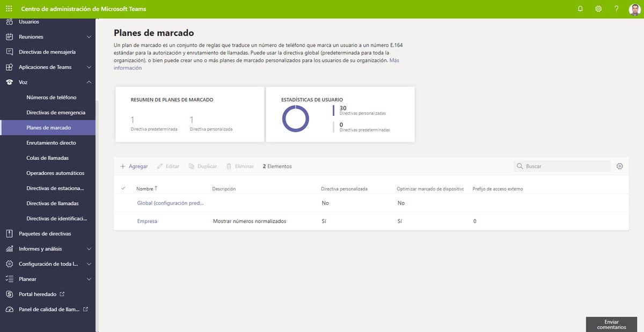The image size is (644, 332).
Task: Click the Prefijo de acceso externo header
Action: coord(497,189)
